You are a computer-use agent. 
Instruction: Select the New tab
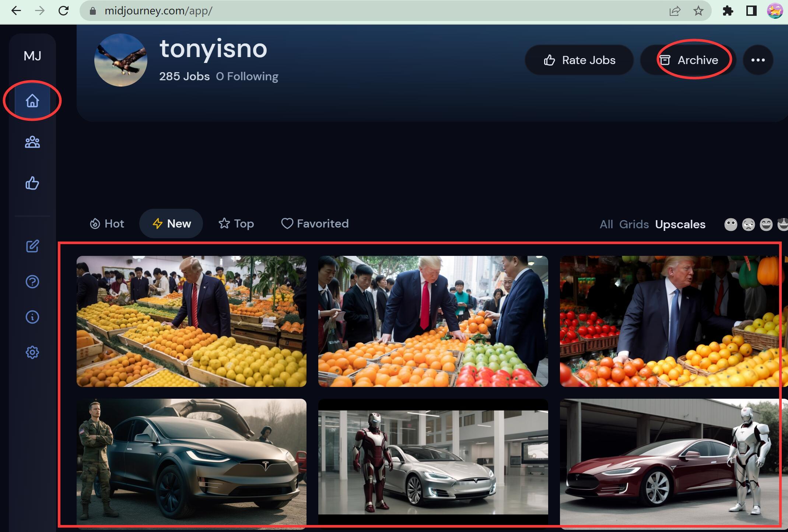[171, 223]
